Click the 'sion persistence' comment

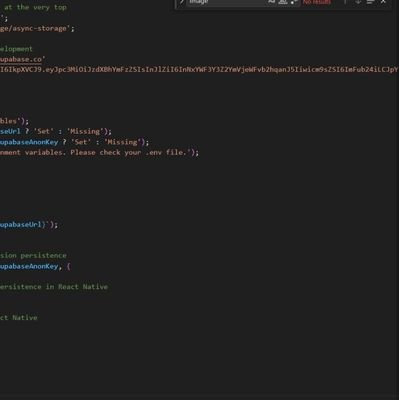click(x=33, y=256)
